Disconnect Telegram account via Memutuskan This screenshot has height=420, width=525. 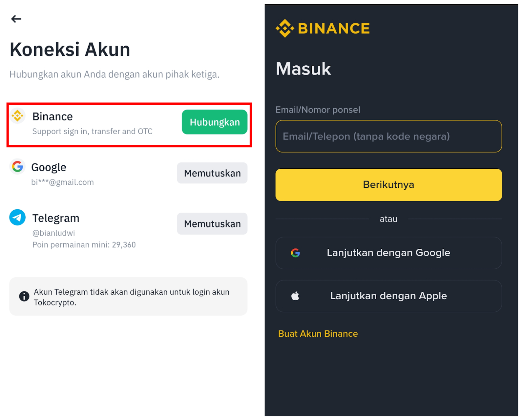pyautogui.click(x=212, y=224)
